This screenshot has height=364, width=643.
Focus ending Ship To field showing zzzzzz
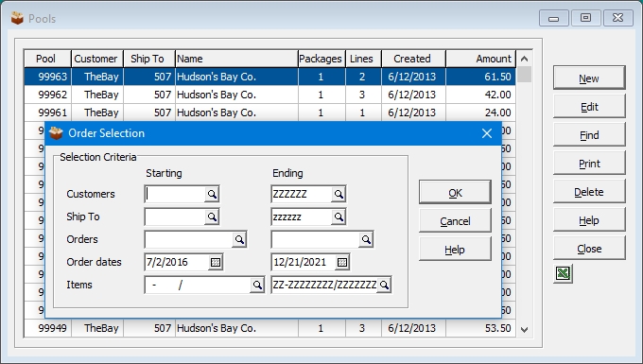302,217
